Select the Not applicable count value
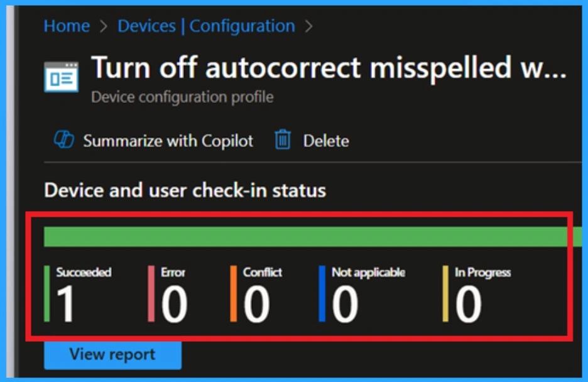 point(345,305)
